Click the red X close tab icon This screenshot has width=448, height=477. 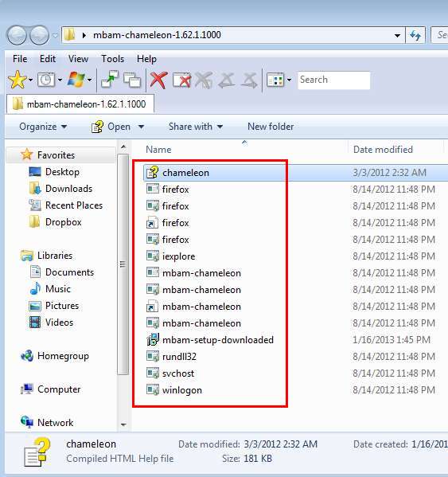click(x=158, y=80)
